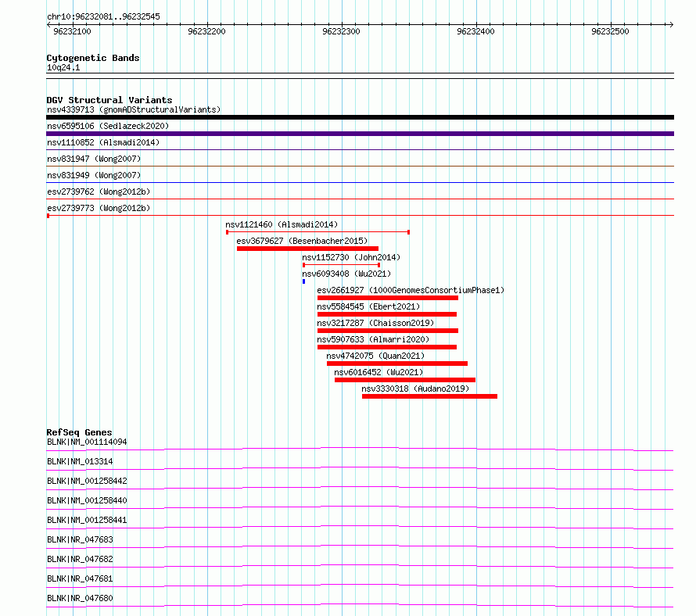This screenshot has height=616, width=696.
Task: Click the nsv6595106 (Sedlazeck2020) label
Action: 108,126
